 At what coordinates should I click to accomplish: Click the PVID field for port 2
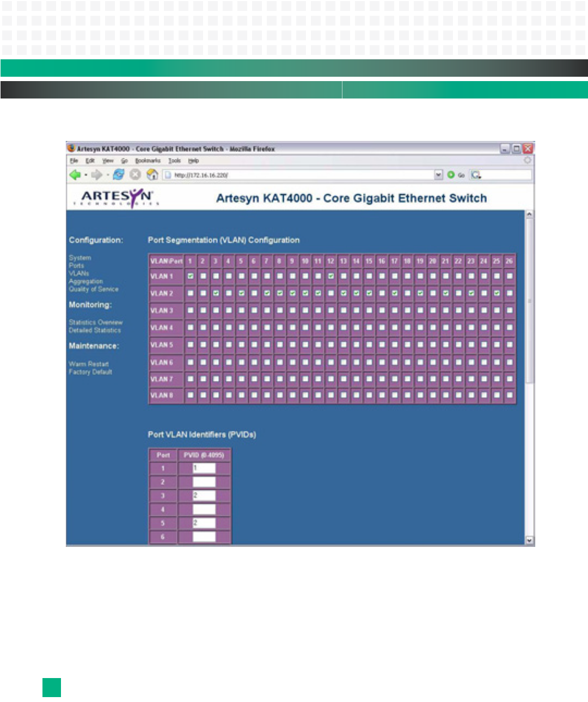click(204, 482)
